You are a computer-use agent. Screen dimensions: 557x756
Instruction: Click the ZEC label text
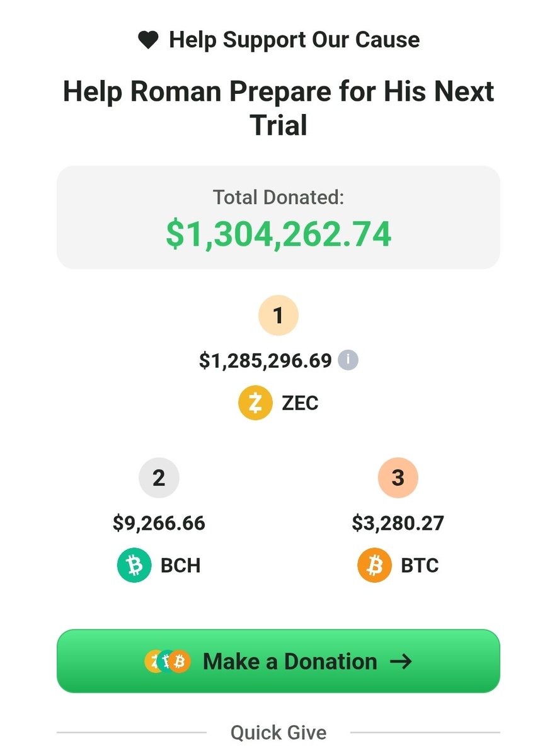(x=300, y=403)
